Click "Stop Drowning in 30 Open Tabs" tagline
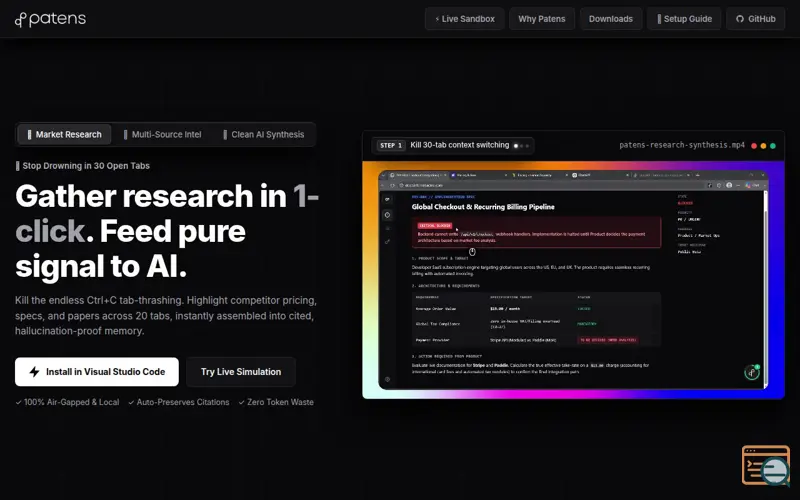The height and width of the screenshot is (500, 800). [82, 166]
